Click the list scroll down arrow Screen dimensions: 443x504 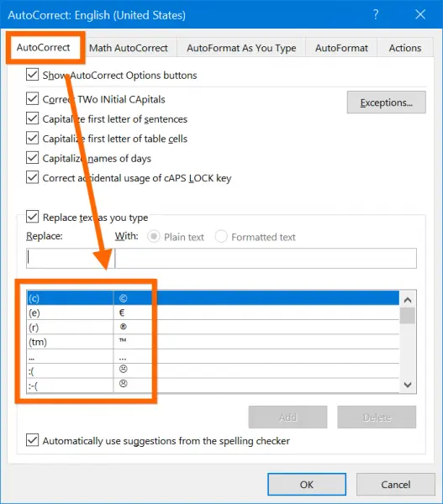click(x=408, y=385)
